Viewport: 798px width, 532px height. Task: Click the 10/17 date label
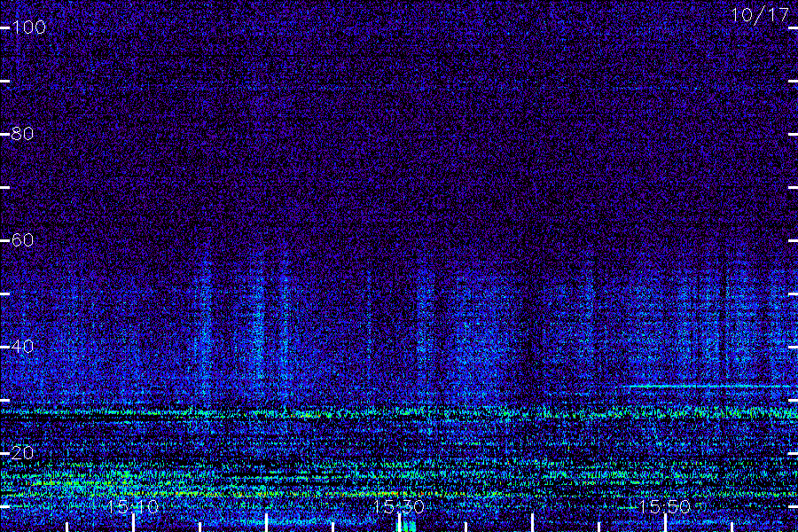(x=759, y=15)
